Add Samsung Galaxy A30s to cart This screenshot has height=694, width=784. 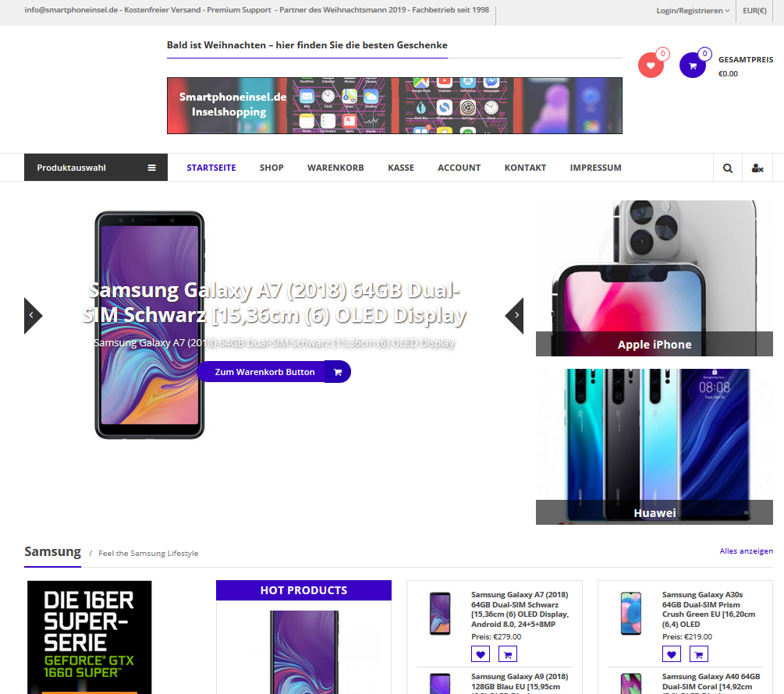click(699, 654)
